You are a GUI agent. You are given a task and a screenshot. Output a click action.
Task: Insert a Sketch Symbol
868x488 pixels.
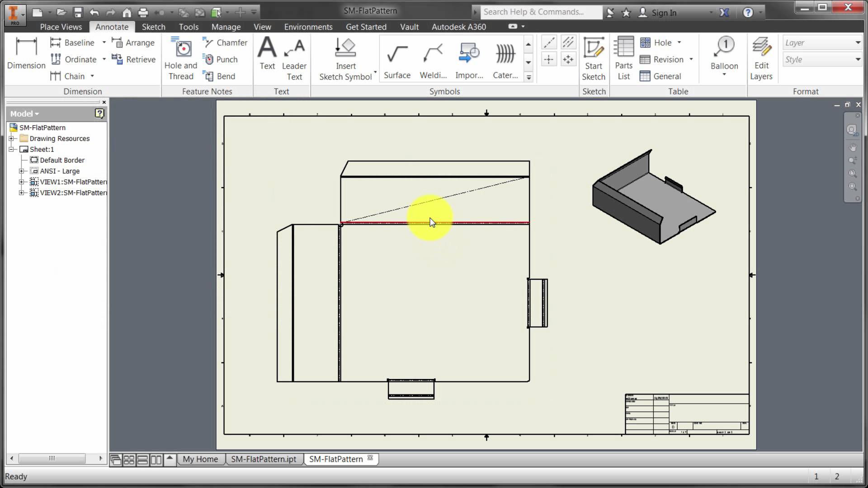345,58
